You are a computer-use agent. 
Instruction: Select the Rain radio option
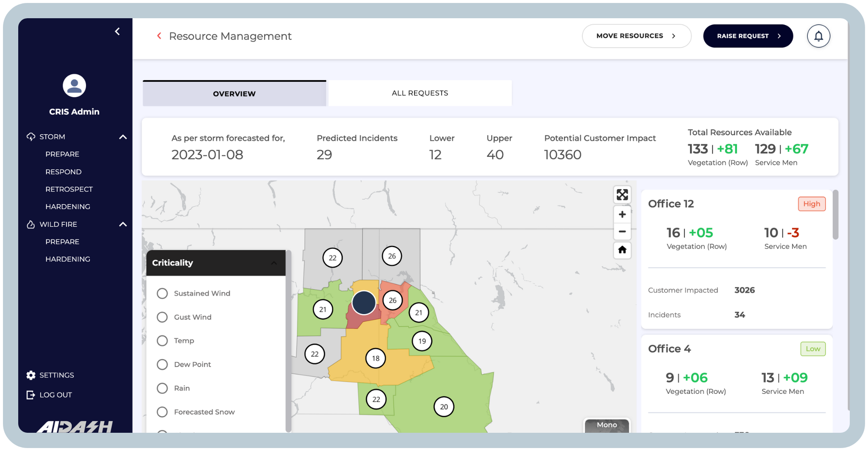[x=162, y=388]
